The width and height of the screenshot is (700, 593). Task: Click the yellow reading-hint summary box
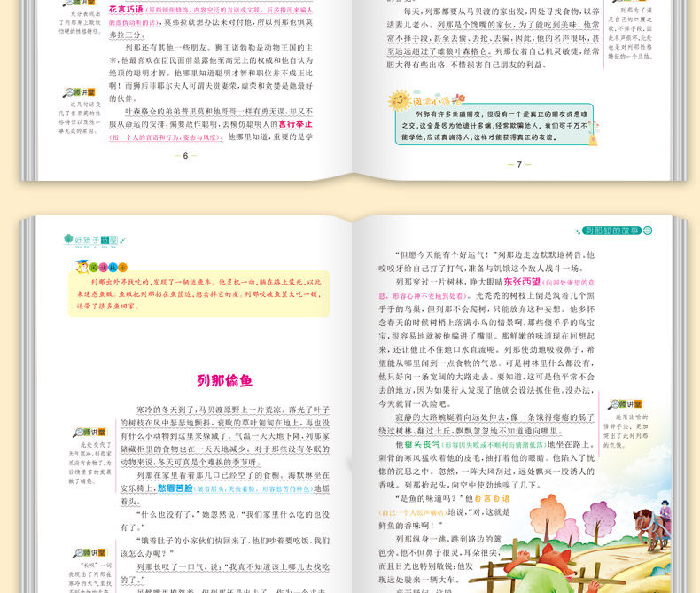pos(198,293)
